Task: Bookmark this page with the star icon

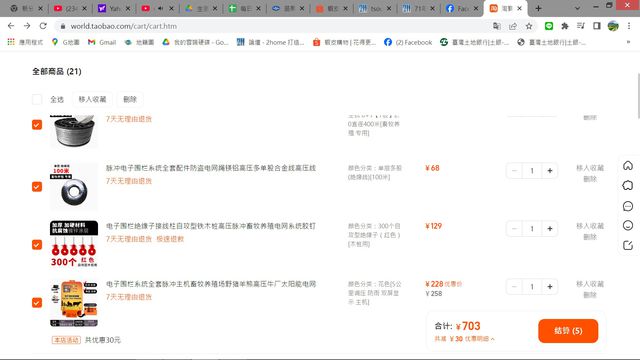Action: pos(529,26)
